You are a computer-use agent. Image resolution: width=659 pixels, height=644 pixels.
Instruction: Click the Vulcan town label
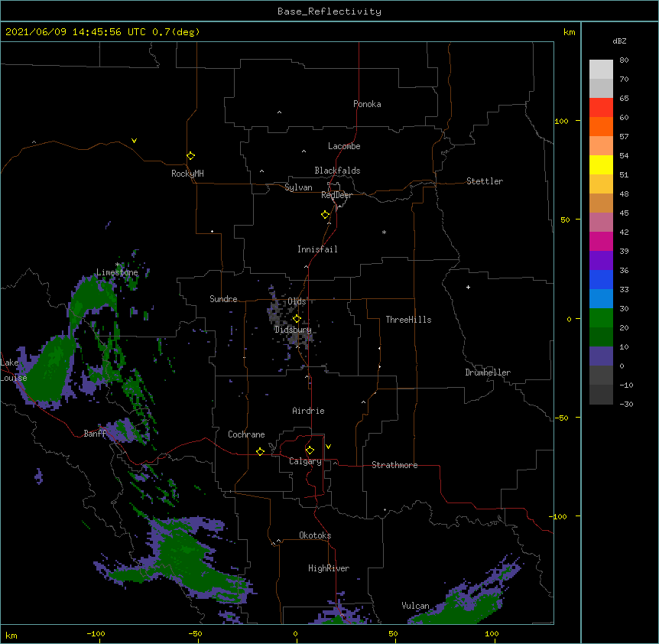415,606
